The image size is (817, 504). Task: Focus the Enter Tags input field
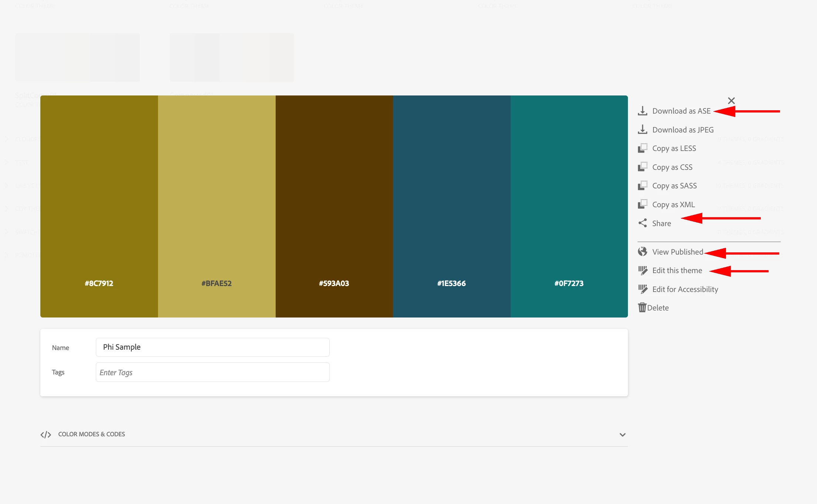point(212,372)
